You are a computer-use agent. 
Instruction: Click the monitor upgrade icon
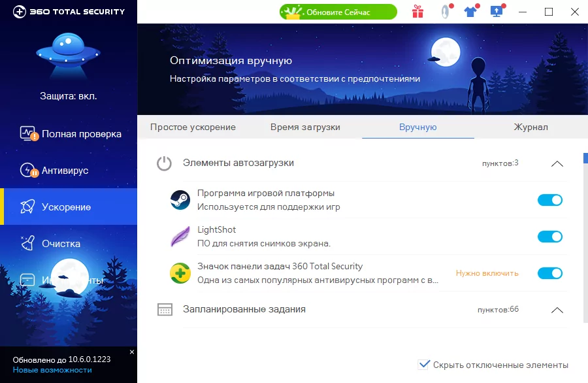click(x=497, y=11)
